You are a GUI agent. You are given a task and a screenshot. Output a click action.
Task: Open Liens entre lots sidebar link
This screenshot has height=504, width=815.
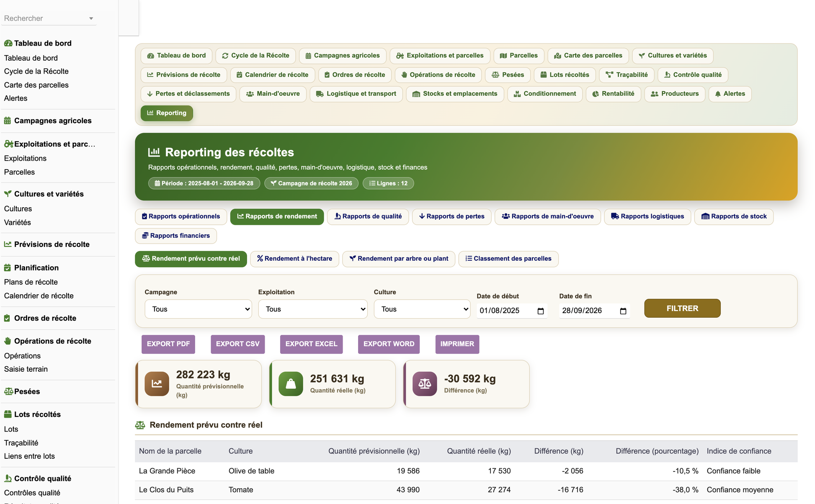point(29,456)
